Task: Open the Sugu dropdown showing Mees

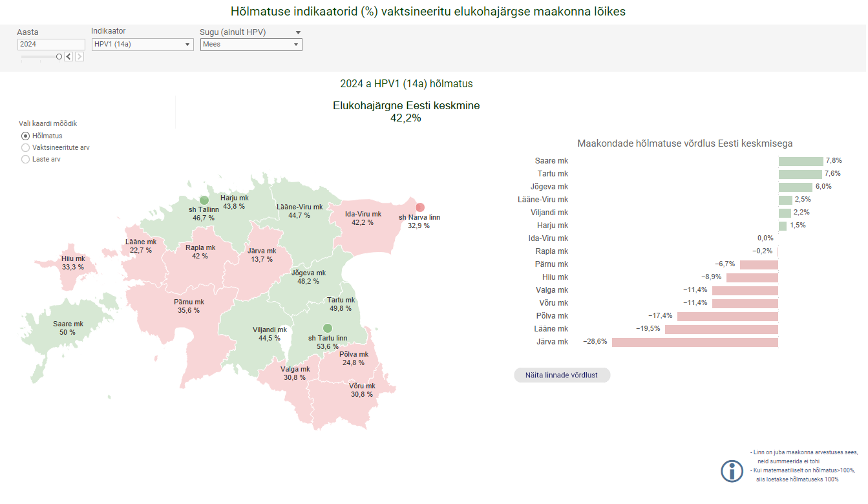Action: point(251,45)
